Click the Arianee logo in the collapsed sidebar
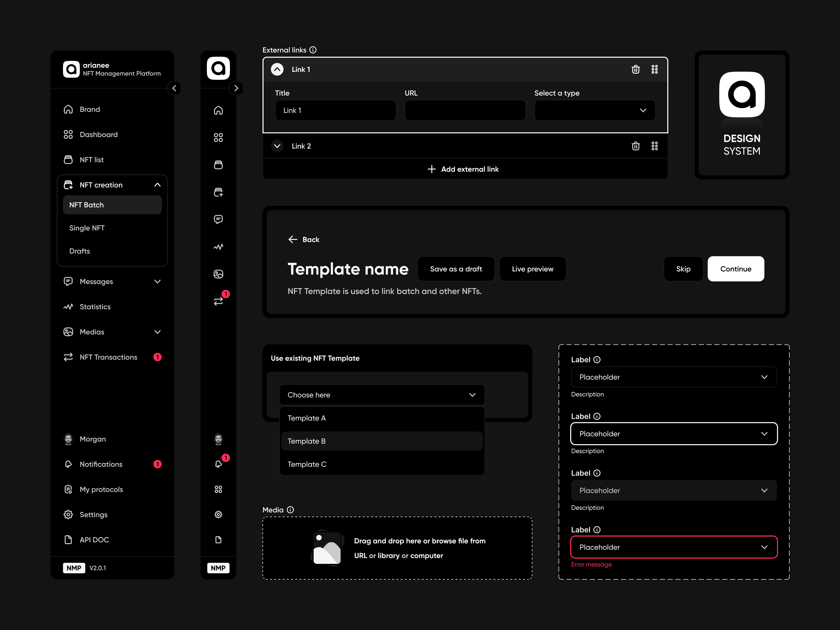Screen dimensions: 840x630 pos(218,68)
